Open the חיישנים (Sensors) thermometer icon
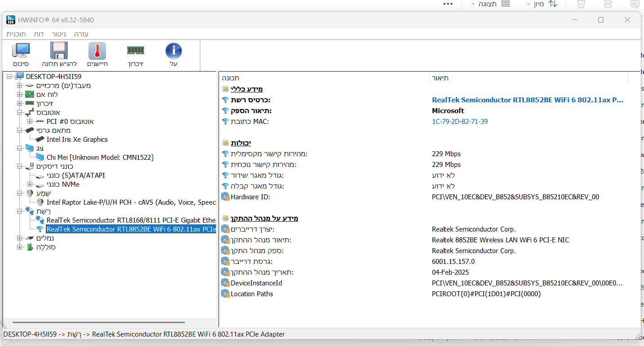 click(x=97, y=51)
